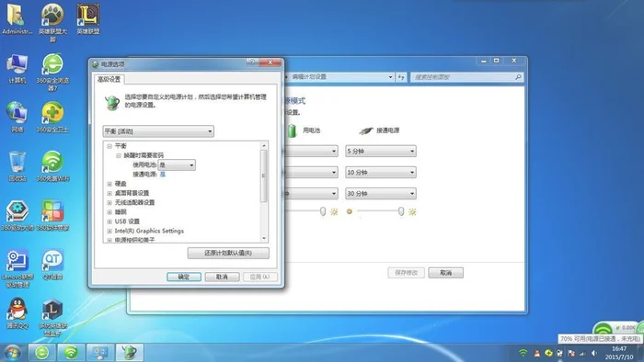Screen dimensions: 644x362
Task: Click the address bar refresh button
Action: coord(401,77)
